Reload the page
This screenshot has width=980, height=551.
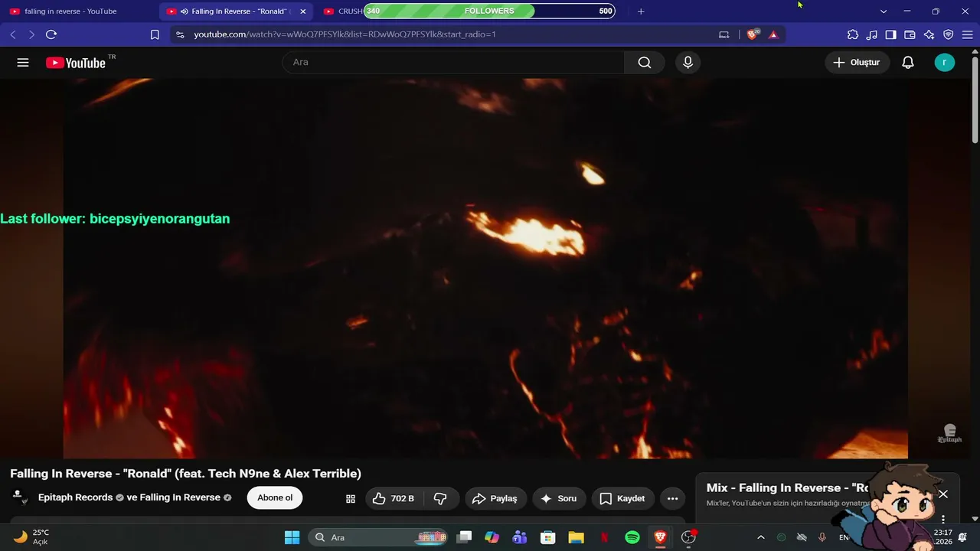[x=51, y=34]
